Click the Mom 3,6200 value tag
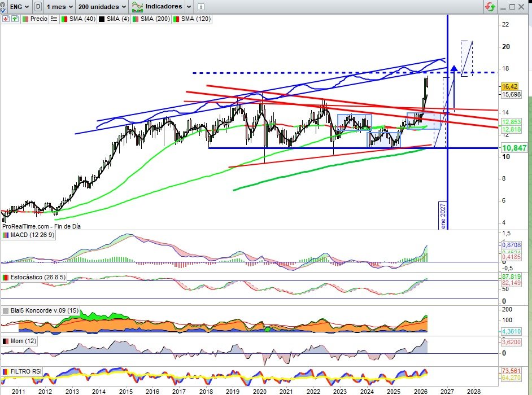This screenshot has width=532, height=395. click(x=511, y=342)
